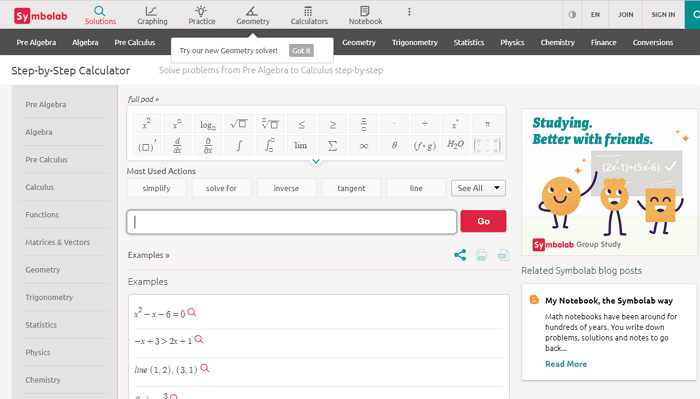Click the SIGN IN link
This screenshot has width=700, height=399.
(x=663, y=15)
